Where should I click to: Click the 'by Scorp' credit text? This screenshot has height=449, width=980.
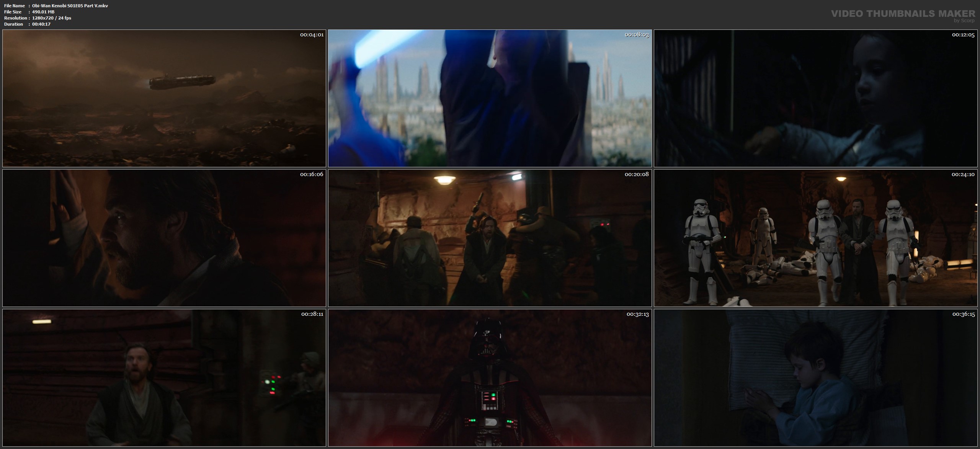[964, 21]
